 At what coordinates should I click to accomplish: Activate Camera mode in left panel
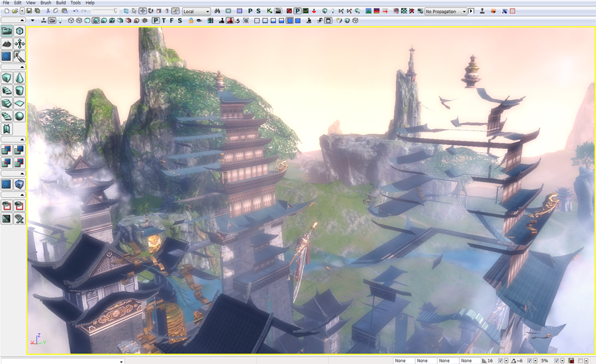[7, 31]
